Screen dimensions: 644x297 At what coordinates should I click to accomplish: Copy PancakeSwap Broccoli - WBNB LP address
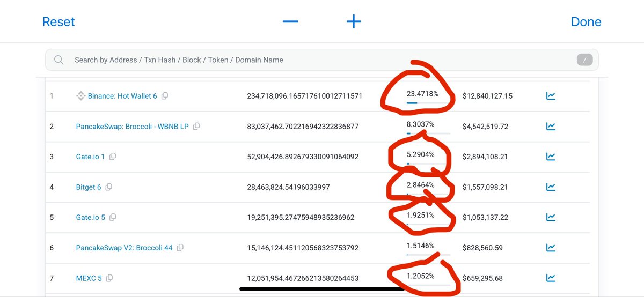click(196, 127)
